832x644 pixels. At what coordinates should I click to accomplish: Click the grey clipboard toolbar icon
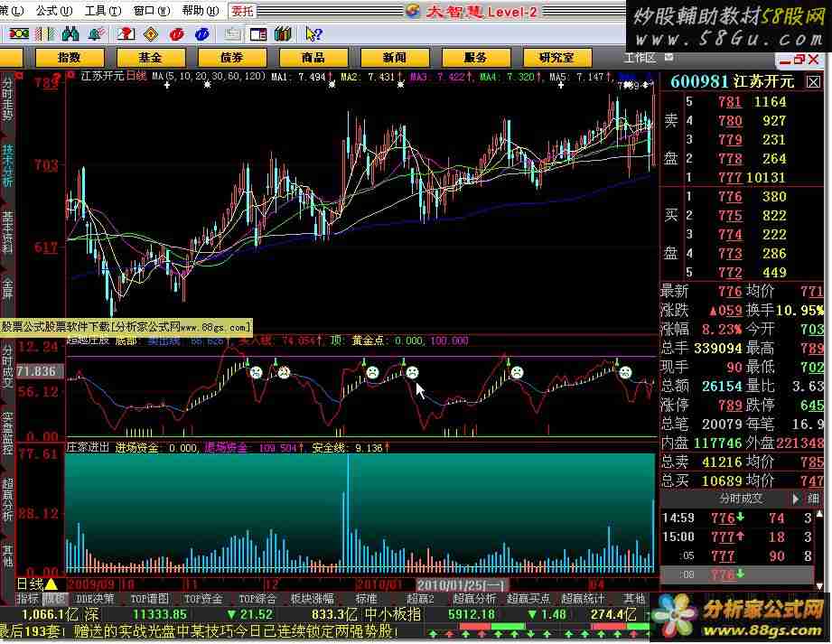pos(232,34)
